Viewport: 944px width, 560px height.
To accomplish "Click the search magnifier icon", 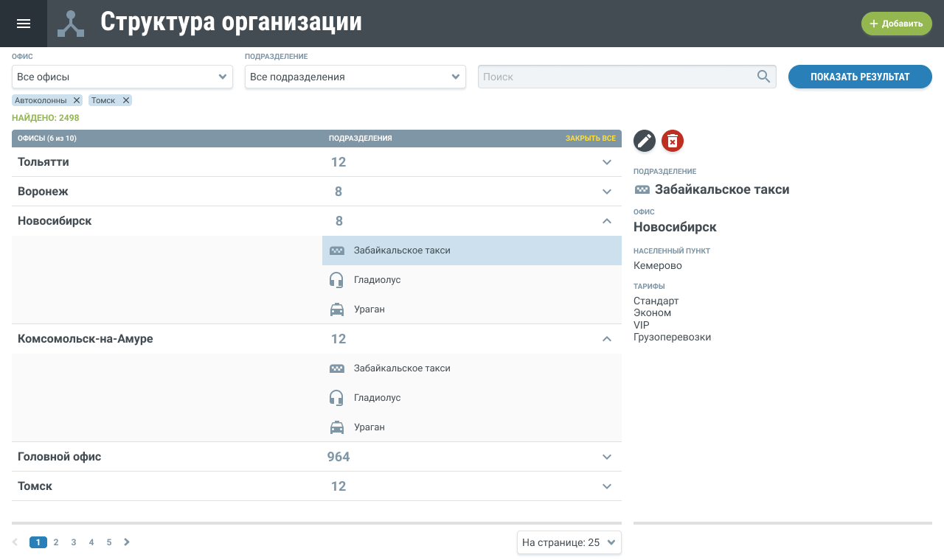I will point(763,77).
